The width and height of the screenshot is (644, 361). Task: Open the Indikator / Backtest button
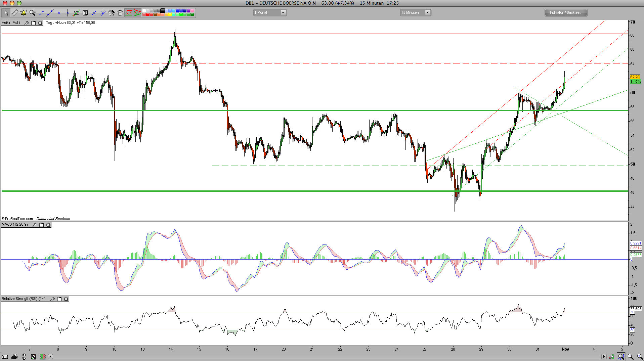click(x=566, y=12)
